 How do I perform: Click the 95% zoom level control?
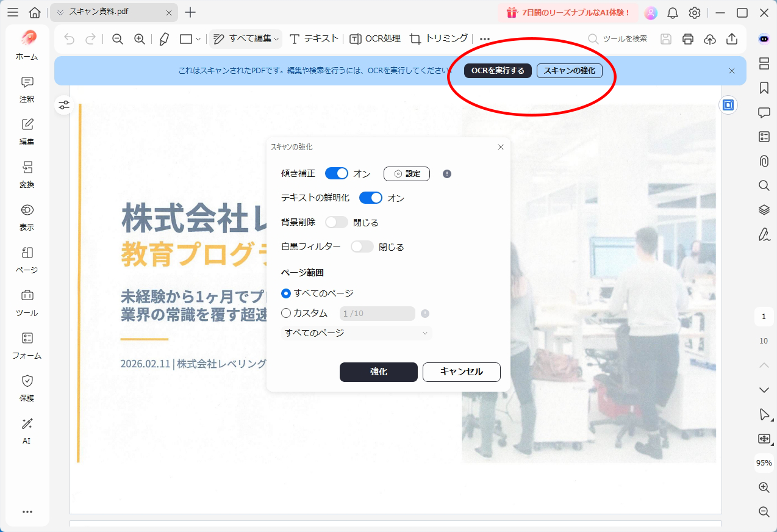(764, 464)
